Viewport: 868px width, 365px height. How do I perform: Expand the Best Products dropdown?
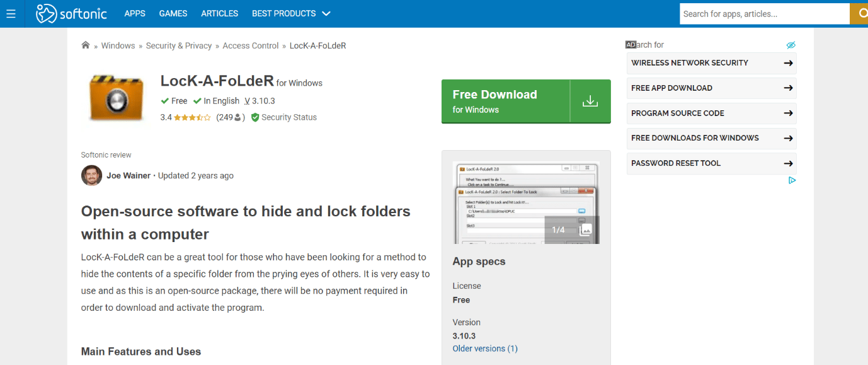click(x=291, y=13)
